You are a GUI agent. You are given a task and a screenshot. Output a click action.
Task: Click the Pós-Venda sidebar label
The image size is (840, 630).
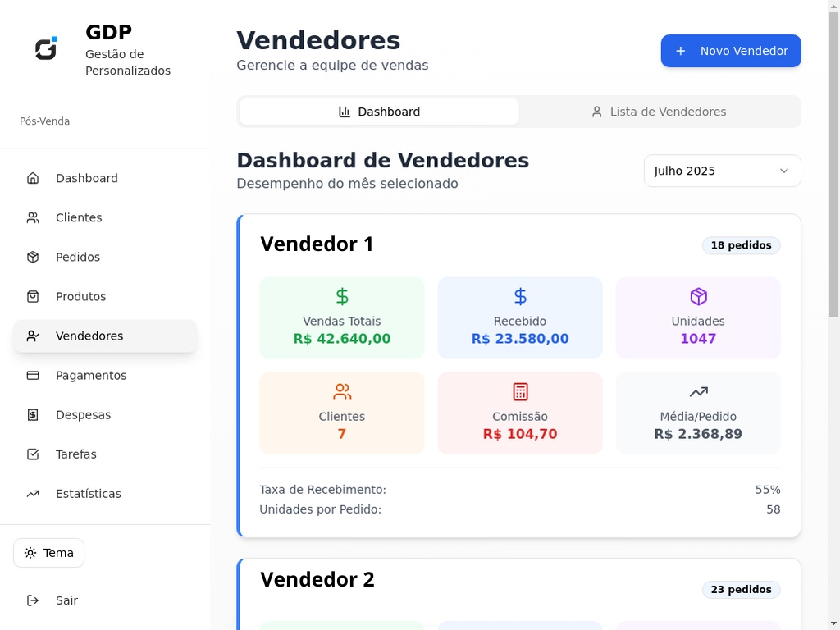[x=44, y=121]
